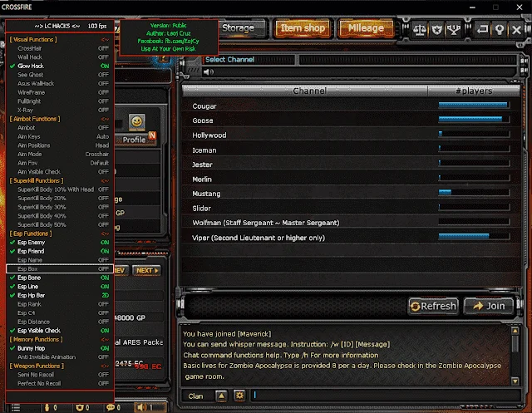Open the trophy ranking icon
The height and width of the screenshot is (413, 532).
coord(454,30)
